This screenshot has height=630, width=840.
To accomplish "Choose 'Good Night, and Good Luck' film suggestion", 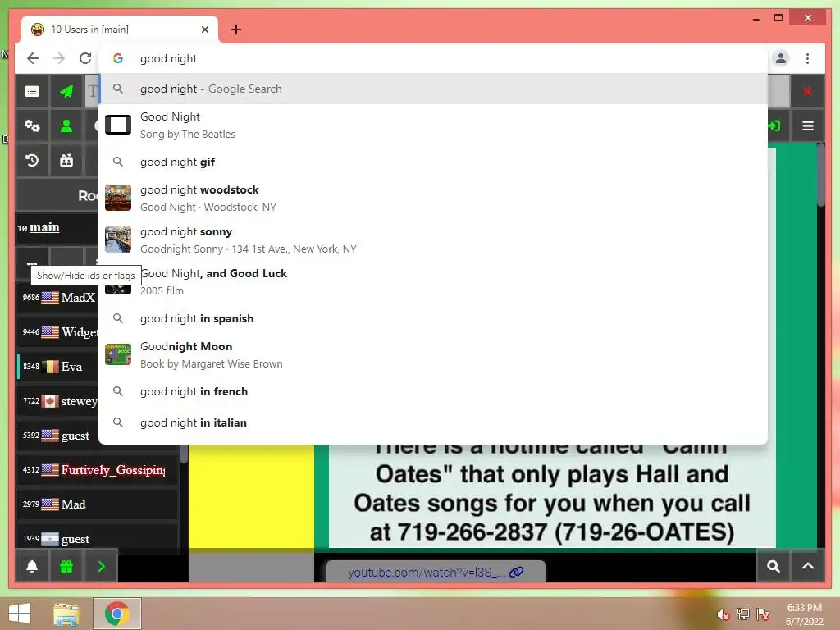I will coord(433,282).
